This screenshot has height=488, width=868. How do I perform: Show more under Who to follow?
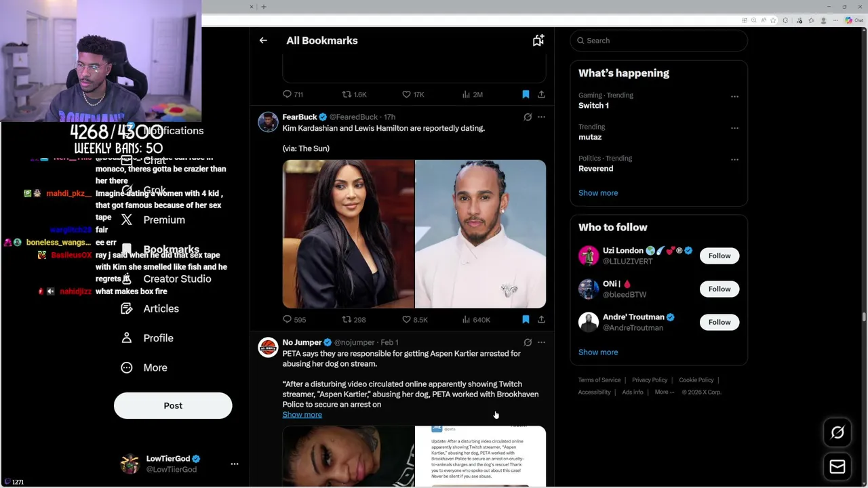click(x=598, y=352)
